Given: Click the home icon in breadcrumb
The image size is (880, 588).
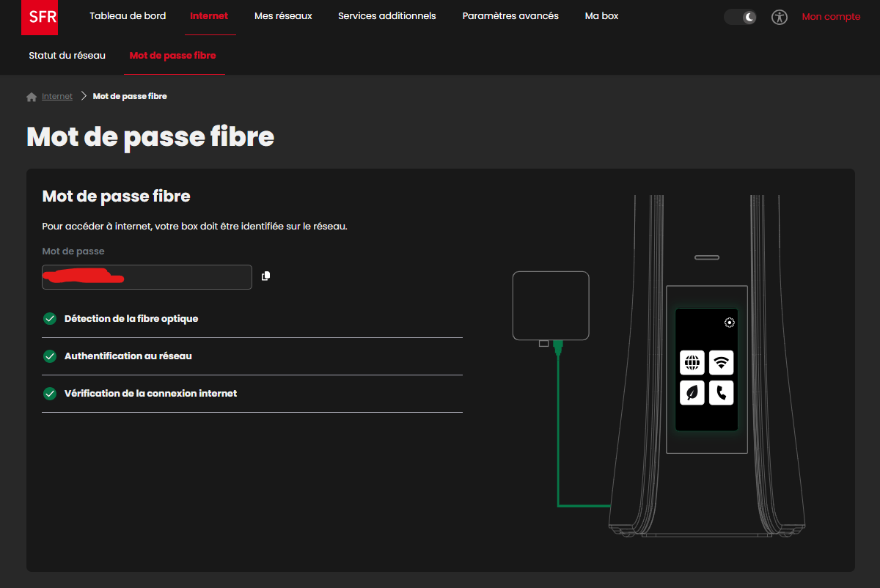Looking at the screenshot, I should 32,97.
